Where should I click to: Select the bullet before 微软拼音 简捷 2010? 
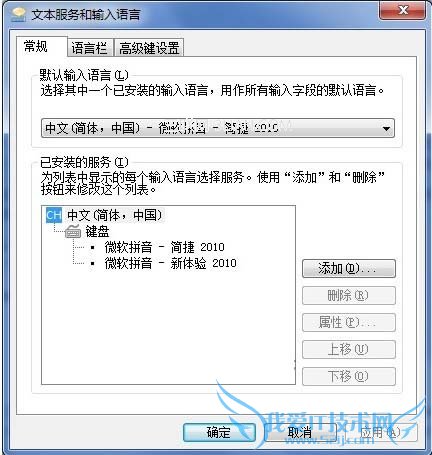pyautogui.click(x=92, y=248)
